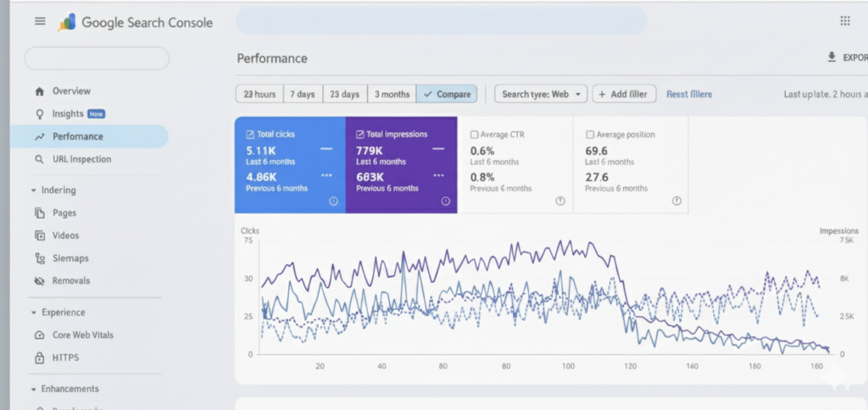
Task: Open the Search type: Web dropdown
Action: pyautogui.click(x=542, y=94)
